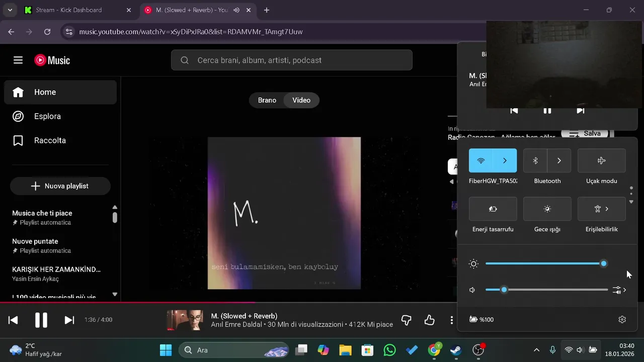The image size is (644, 362).
Task: Click the song progress bar
Action: [x=228, y=302]
